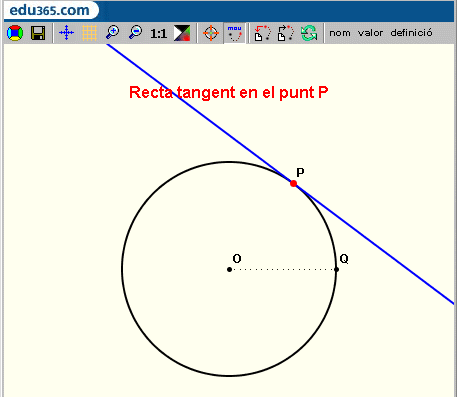Open the black and color background swatch

tap(182, 33)
